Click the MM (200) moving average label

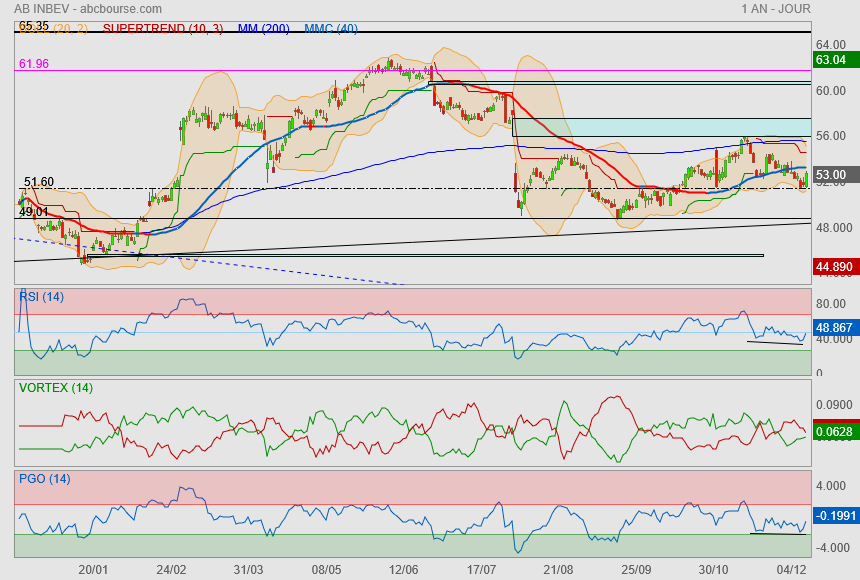pos(263,29)
